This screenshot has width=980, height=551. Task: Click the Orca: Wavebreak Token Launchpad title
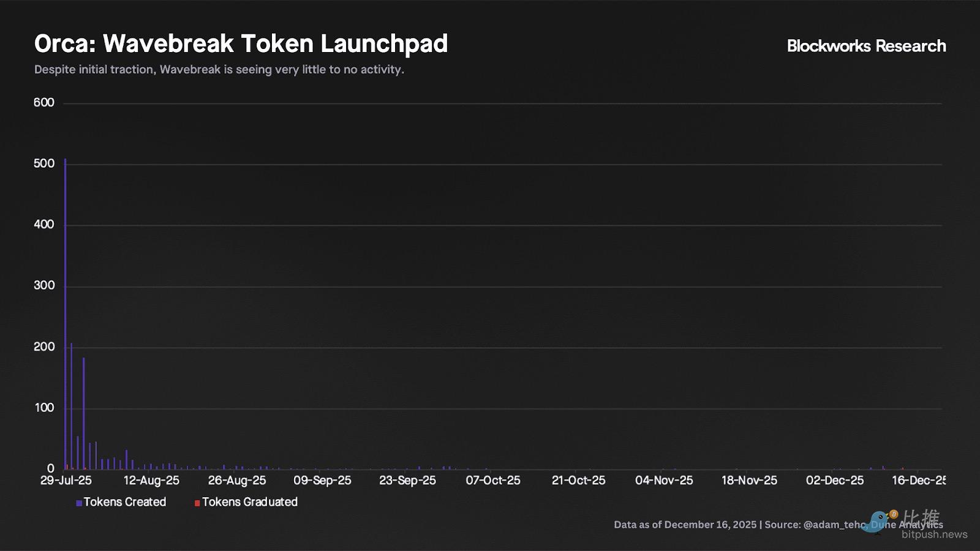pos(241,44)
